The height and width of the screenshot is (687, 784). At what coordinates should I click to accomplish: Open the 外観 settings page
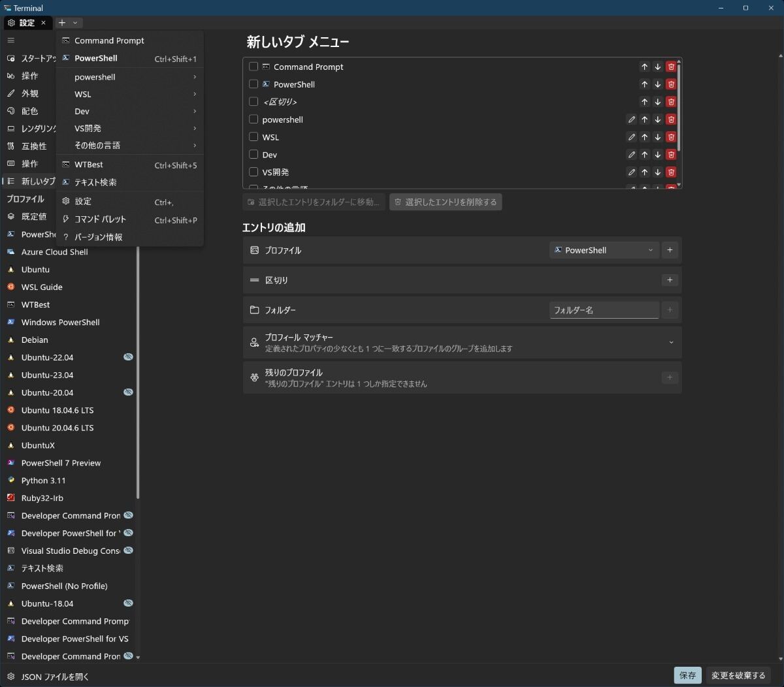pyautogui.click(x=29, y=93)
